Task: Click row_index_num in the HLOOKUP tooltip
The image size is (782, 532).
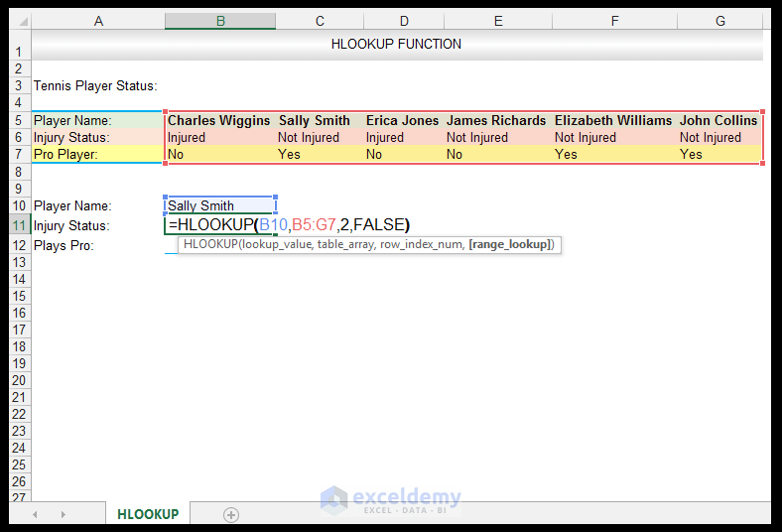Action: pos(422,244)
